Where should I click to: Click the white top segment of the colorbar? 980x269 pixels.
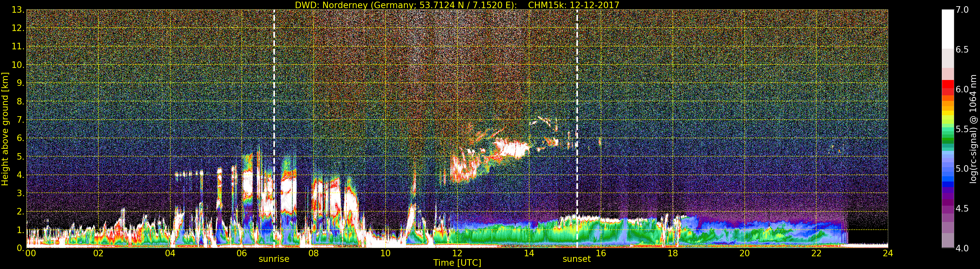click(948, 29)
